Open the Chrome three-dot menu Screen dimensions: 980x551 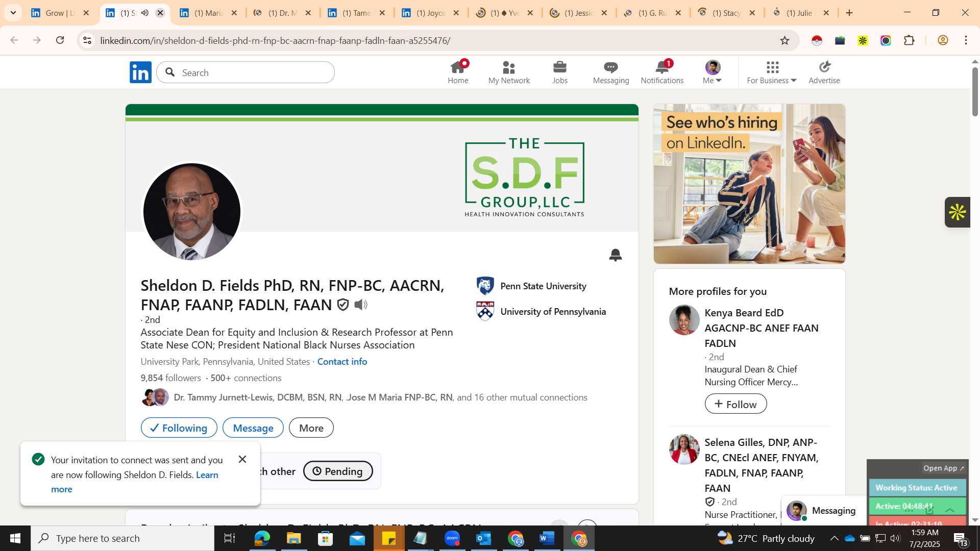pyautogui.click(x=966, y=40)
